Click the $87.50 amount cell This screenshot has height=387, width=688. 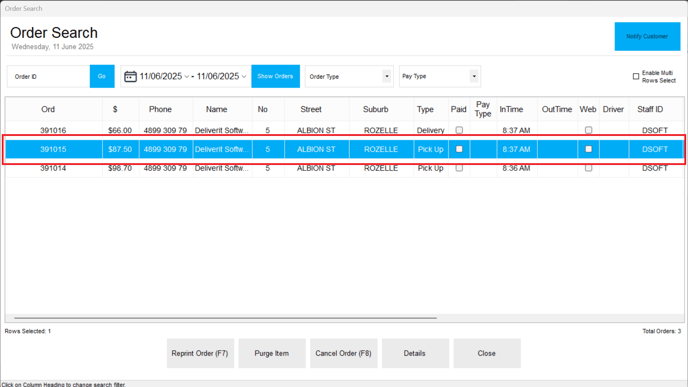(120, 149)
